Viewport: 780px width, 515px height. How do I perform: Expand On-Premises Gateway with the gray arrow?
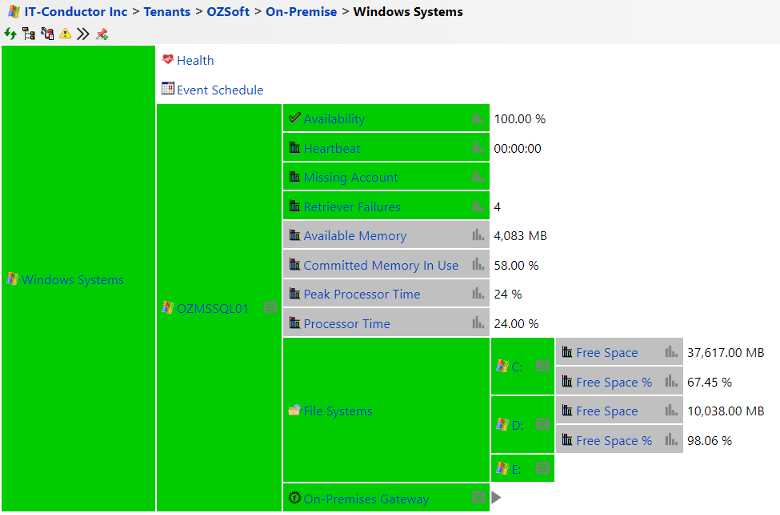coord(496,497)
